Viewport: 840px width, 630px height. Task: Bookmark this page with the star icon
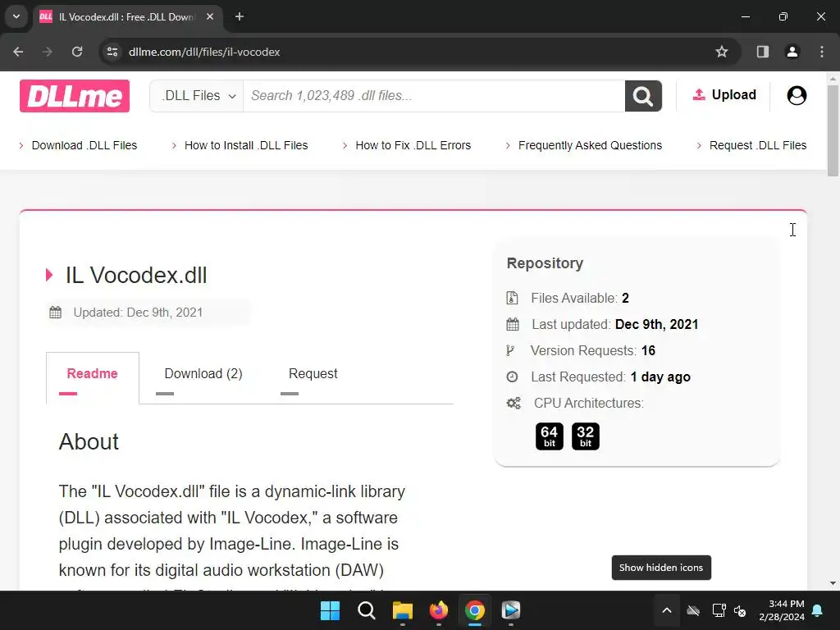tap(722, 52)
